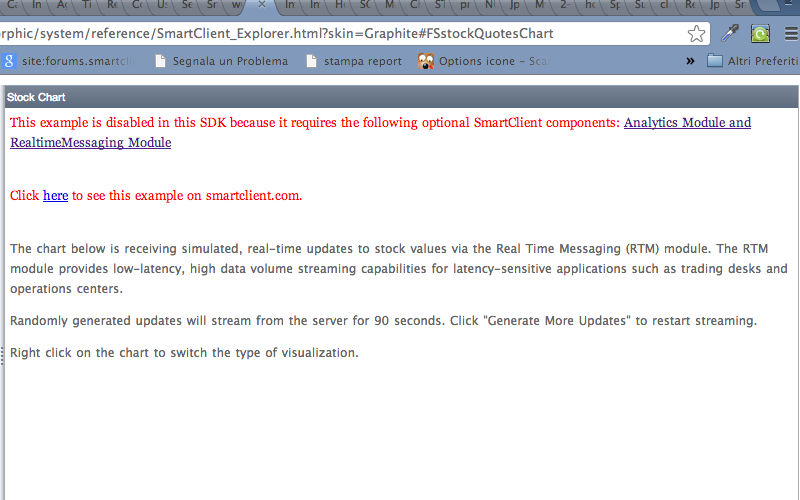The height and width of the screenshot is (500, 800).
Task: Open the eyedropper color picker extension
Action: [x=731, y=34]
